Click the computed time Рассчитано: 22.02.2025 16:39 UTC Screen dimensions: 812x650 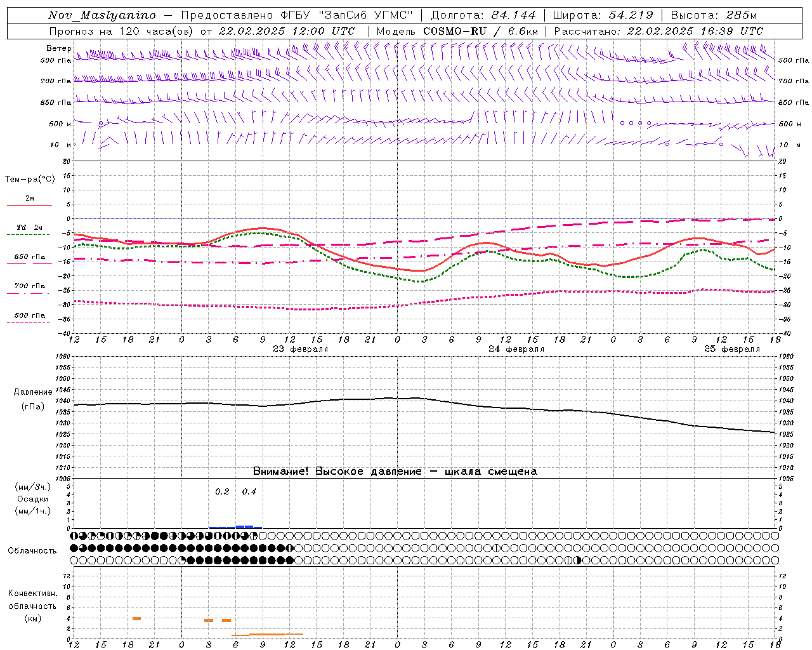click(x=658, y=31)
